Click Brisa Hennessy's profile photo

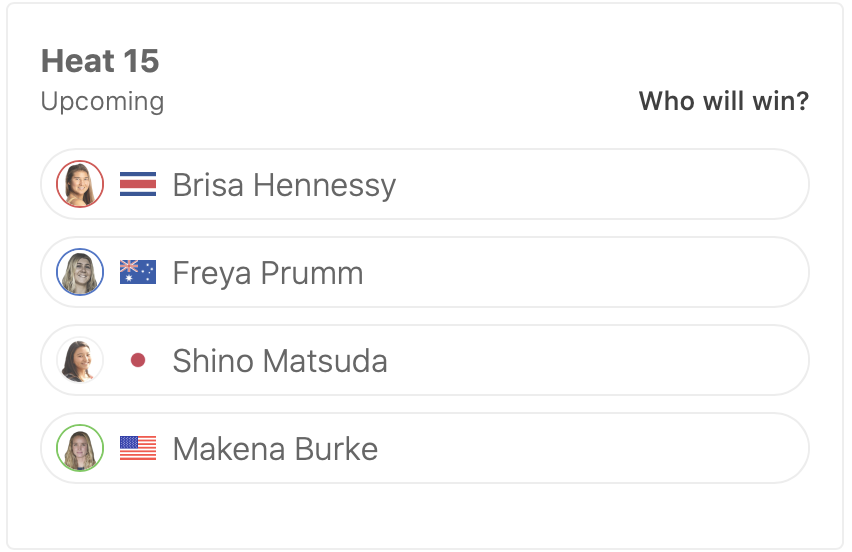coord(80,184)
